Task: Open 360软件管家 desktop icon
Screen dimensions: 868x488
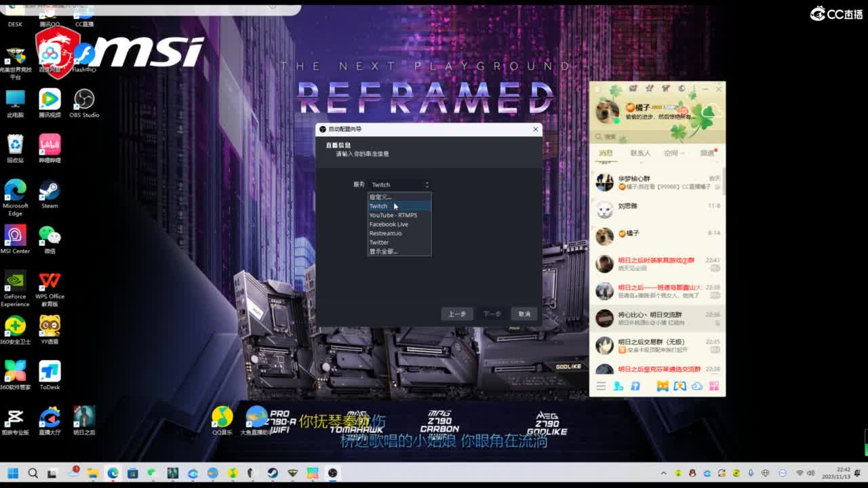Action: click(15, 375)
